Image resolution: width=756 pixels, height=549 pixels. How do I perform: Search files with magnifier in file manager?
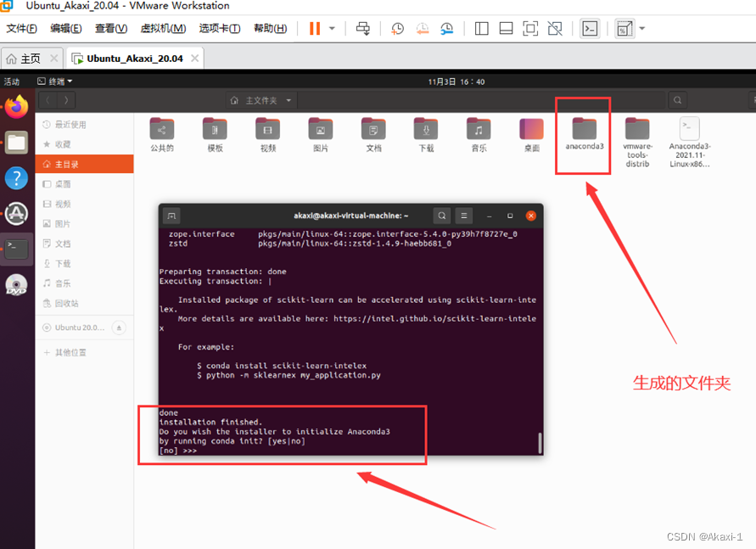(677, 100)
